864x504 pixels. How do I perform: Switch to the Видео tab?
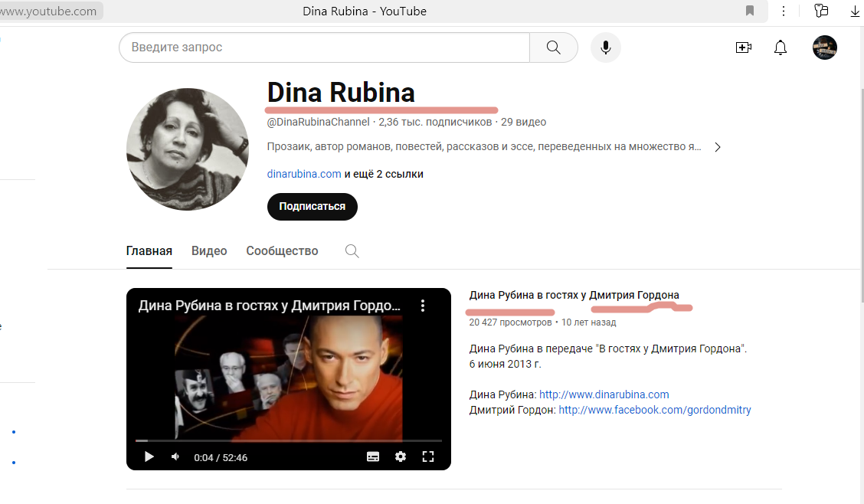[209, 251]
